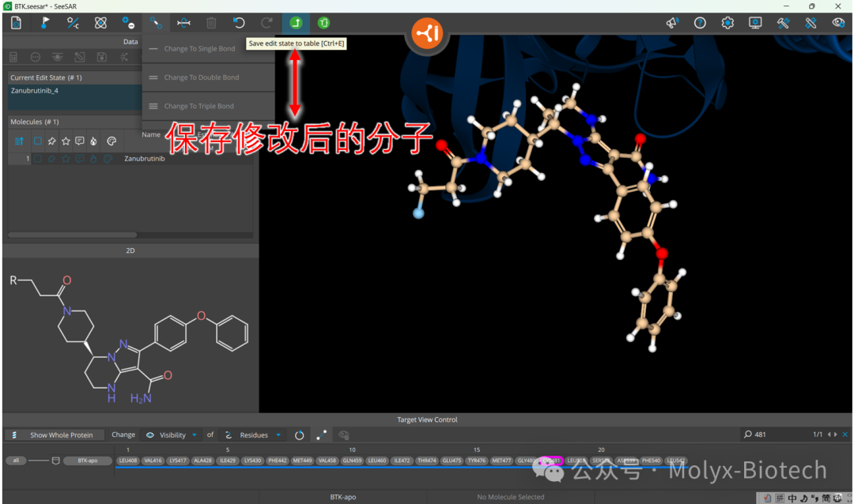Viewport: 854px width, 504px height.
Task: Open the pencil and ruler design tools
Action: [x=811, y=23]
